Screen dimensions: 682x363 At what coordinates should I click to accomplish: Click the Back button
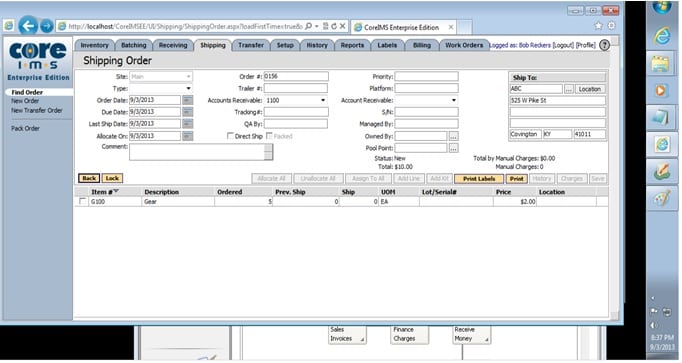point(89,178)
